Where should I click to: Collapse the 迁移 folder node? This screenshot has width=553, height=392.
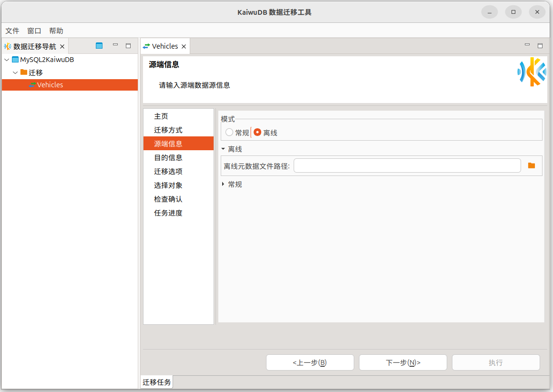click(x=15, y=72)
